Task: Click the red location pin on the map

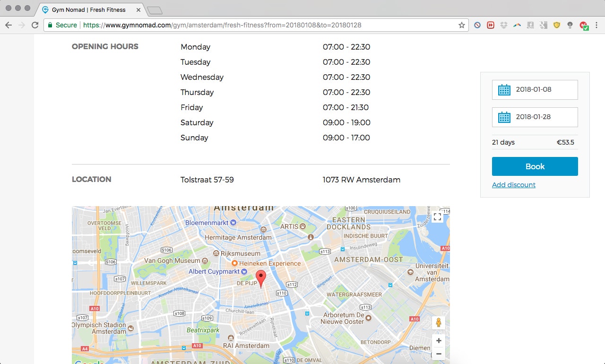Action: 261,279
